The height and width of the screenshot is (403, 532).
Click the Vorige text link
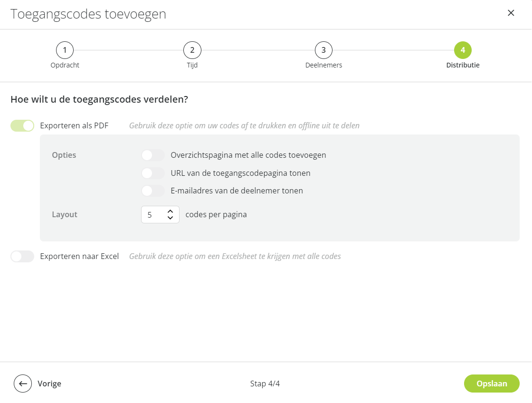pyautogui.click(x=49, y=384)
